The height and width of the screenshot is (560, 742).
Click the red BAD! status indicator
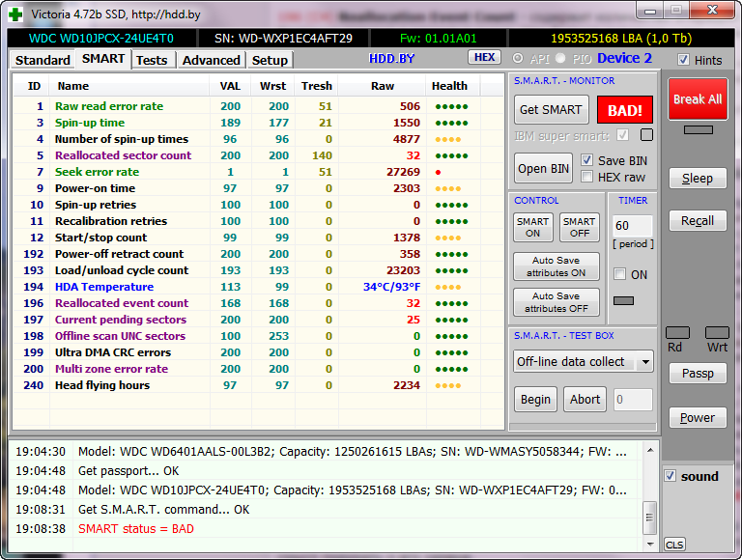(624, 109)
